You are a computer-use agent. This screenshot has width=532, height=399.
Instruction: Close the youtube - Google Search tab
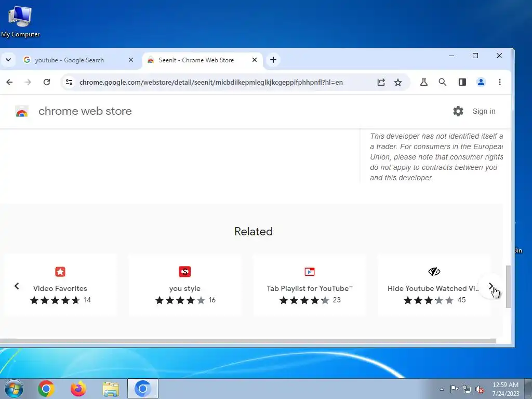click(130, 60)
